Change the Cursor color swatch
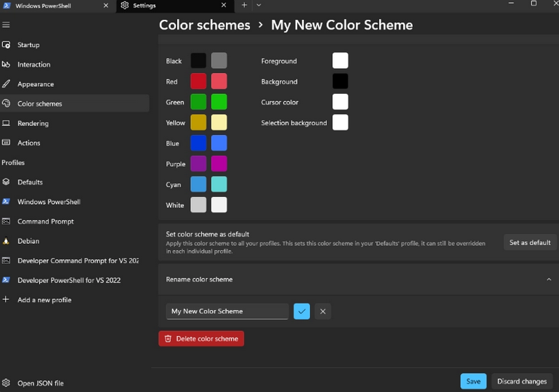 pos(340,102)
